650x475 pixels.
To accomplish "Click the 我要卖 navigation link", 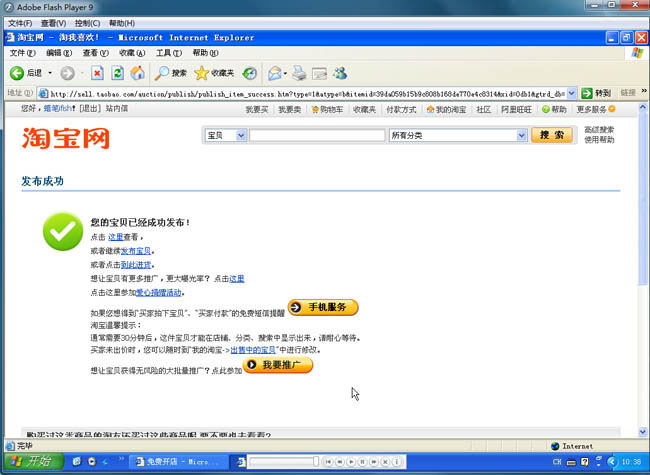I will tap(289, 109).
